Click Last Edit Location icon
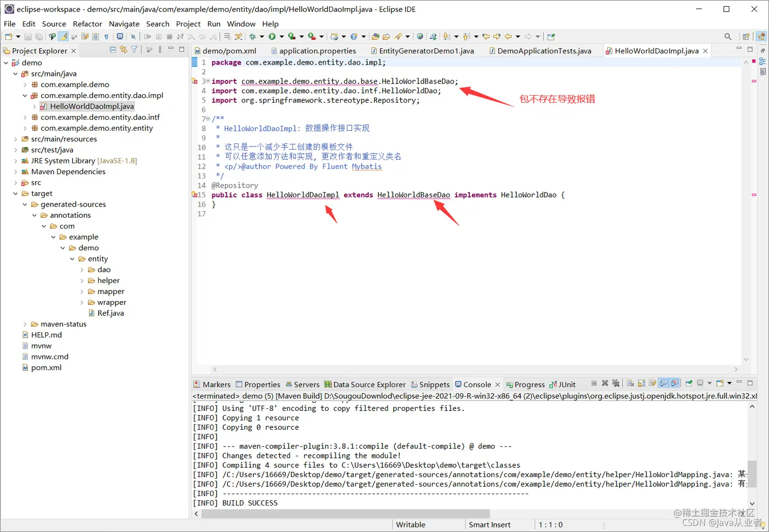Image resolution: width=769 pixels, height=532 pixels. pos(486,37)
